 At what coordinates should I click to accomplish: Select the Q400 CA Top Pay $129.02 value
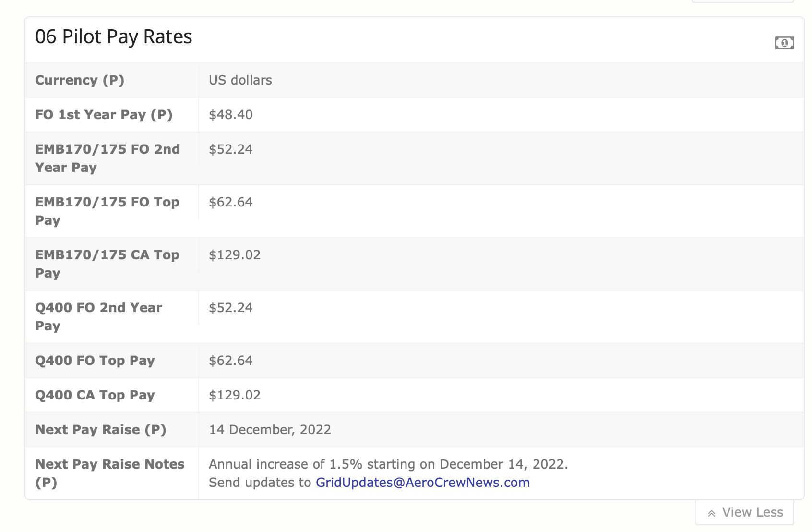tap(235, 395)
